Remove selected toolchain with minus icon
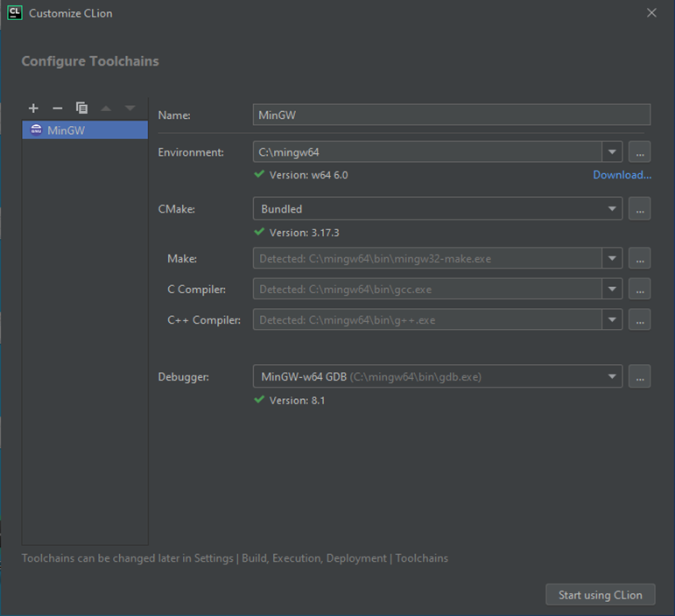675x616 pixels. 57,108
